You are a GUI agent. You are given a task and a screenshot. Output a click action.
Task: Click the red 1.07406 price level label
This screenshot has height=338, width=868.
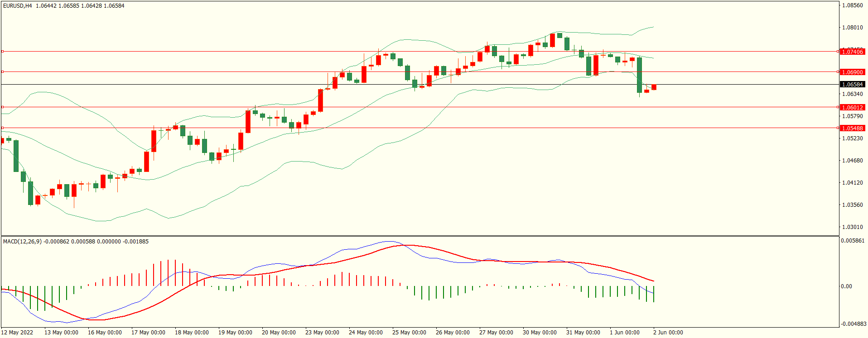tap(852, 52)
